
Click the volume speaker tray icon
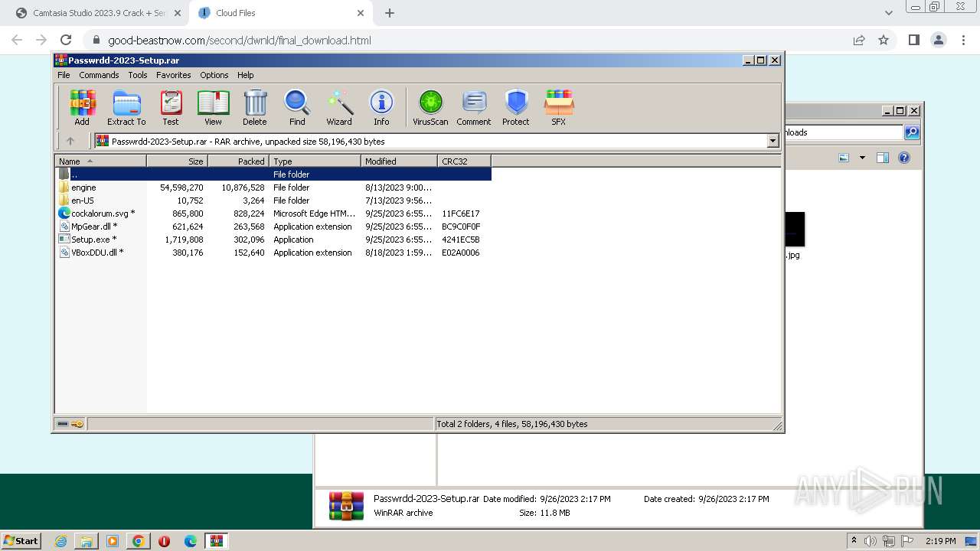click(871, 541)
